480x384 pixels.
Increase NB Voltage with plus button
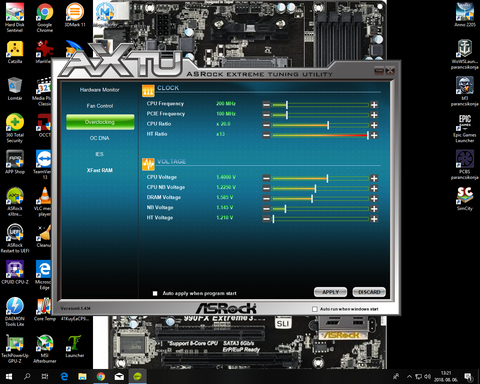click(374, 209)
